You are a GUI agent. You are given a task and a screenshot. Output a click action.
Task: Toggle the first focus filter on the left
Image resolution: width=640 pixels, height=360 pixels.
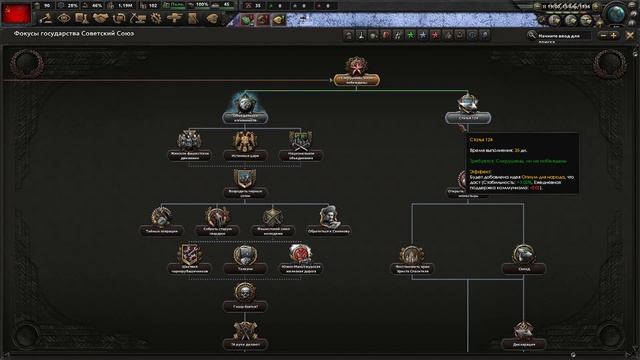click(349, 36)
